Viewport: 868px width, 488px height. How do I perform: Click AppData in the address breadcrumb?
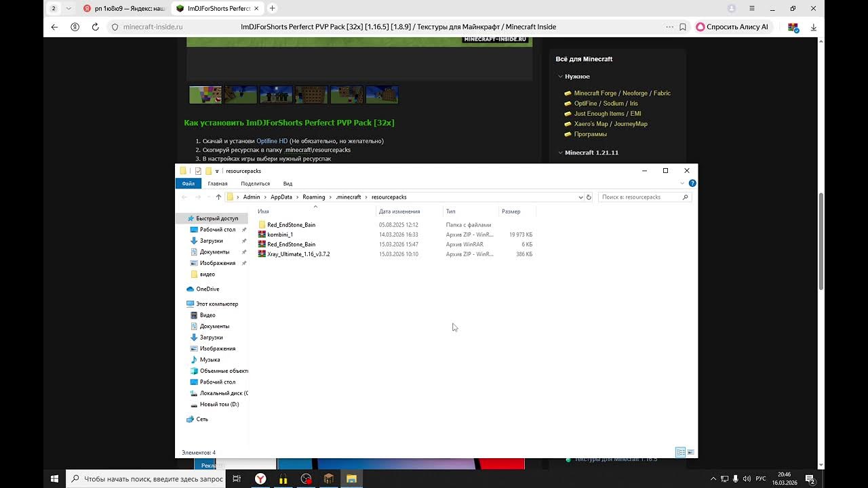tap(281, 197)
